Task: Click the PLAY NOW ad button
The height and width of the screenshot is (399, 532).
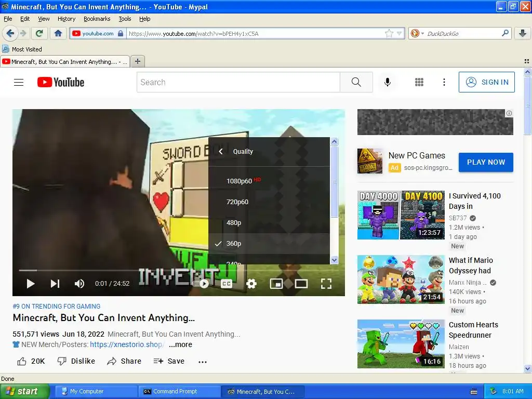Action: [486, 162]
